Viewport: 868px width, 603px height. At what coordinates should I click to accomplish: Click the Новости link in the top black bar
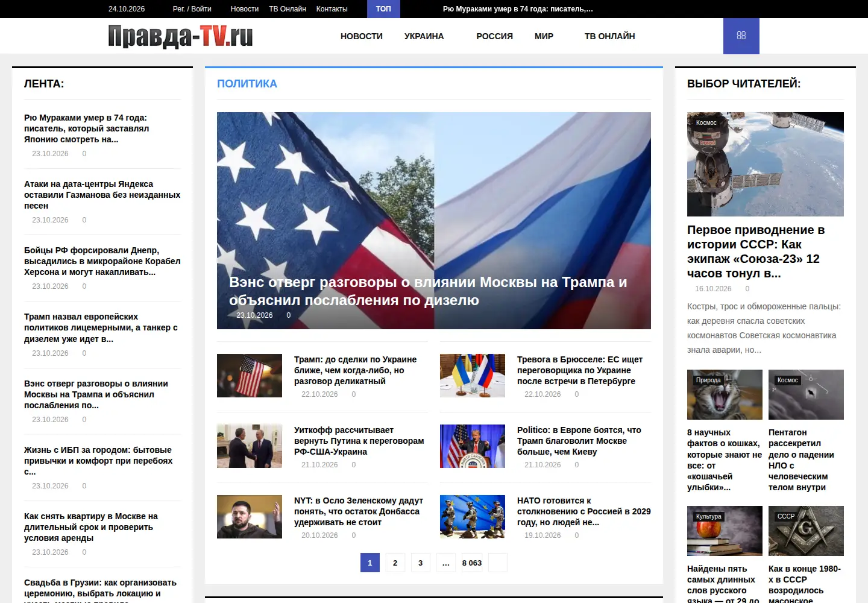tap(245, 9)
